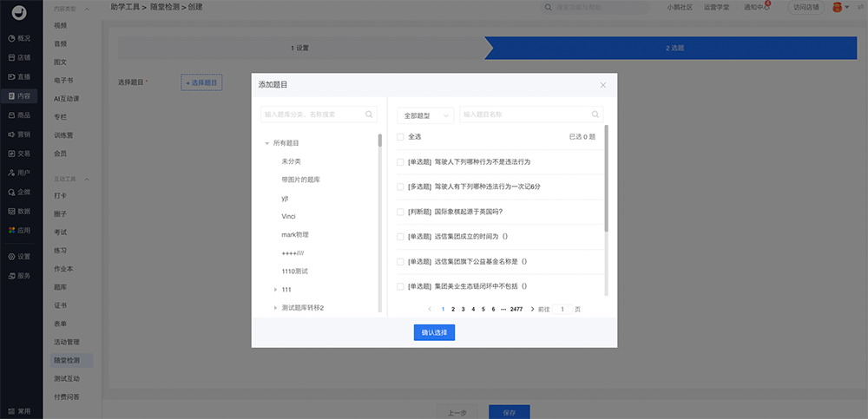Collapse the 所有题目 tree node
The width and height of the screenshot is (868, 419).
coord(267,143)
